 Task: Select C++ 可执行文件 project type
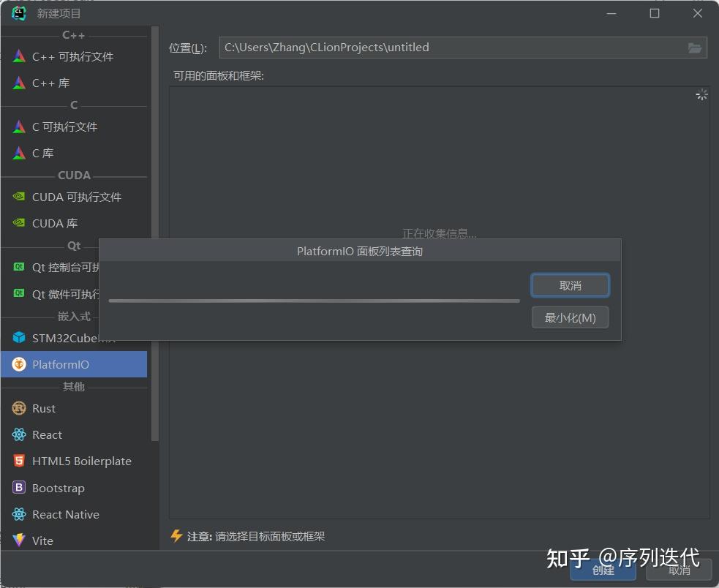coord(74,56)
